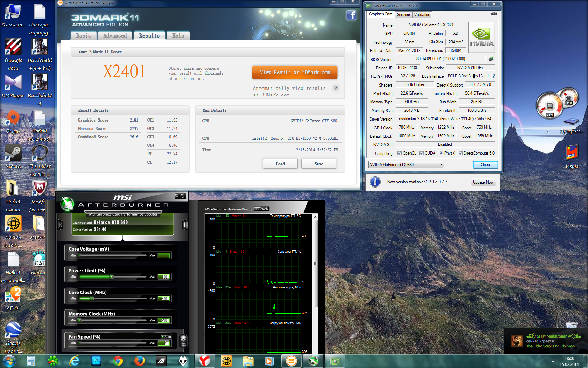Toggle the Fan Speed Auto button
588x368 pixels.
[x=166, y=336]
